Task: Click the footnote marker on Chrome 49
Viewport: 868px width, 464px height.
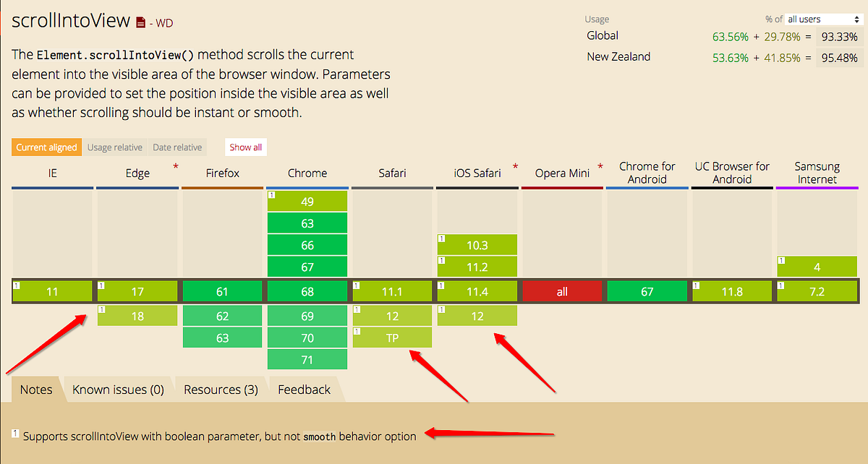Action: [x=271, y=194]
